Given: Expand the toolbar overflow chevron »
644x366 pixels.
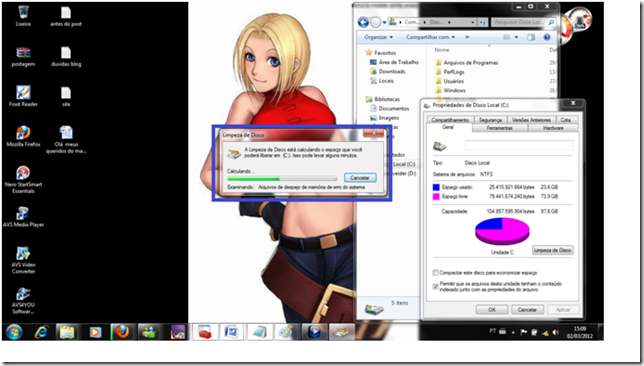Looking at the screenshot, I should point(467,37).
